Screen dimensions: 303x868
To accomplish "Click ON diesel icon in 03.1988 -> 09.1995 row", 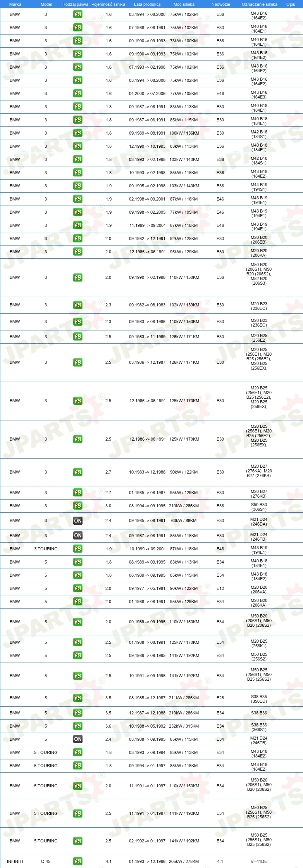I will (x=77, y=739).
